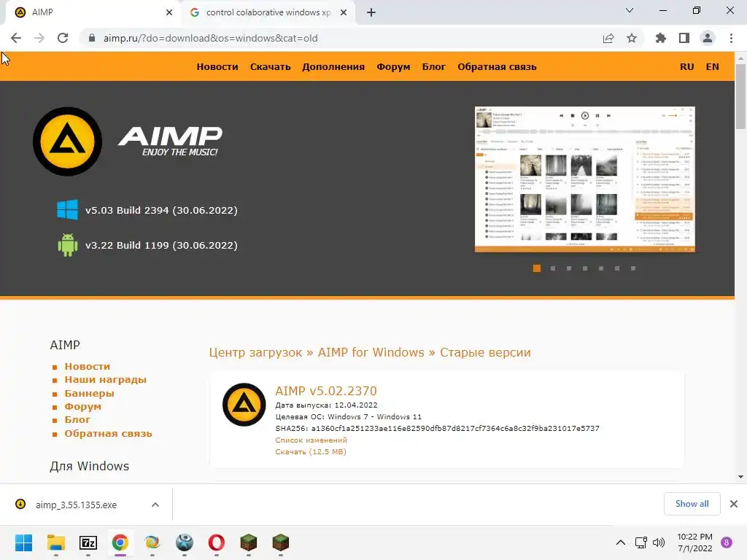Open Обратная связь in top navigation
Screen dimensions: 747x560
click(497, 66)
